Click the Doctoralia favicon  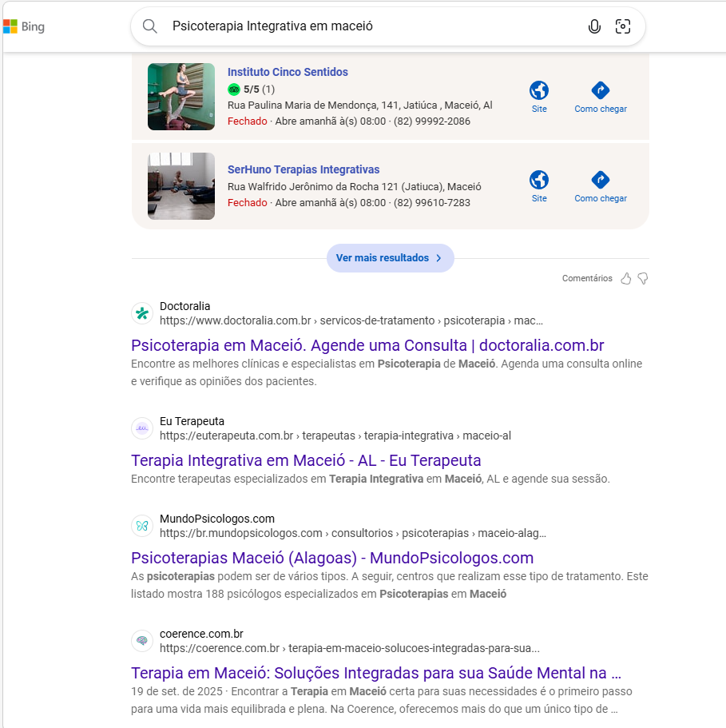(x=142, y=313)
